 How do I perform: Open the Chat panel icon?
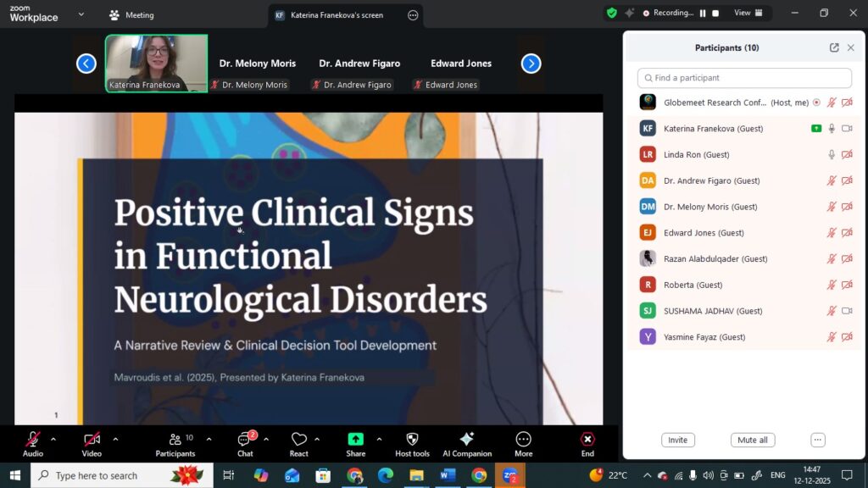245,439
